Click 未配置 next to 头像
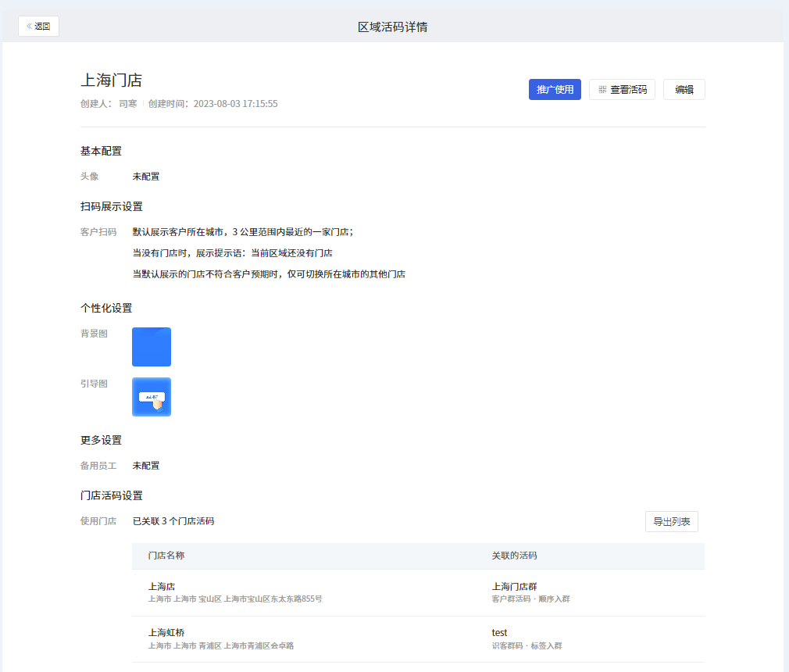Viewport: 789px width, 672px height. 146,177
